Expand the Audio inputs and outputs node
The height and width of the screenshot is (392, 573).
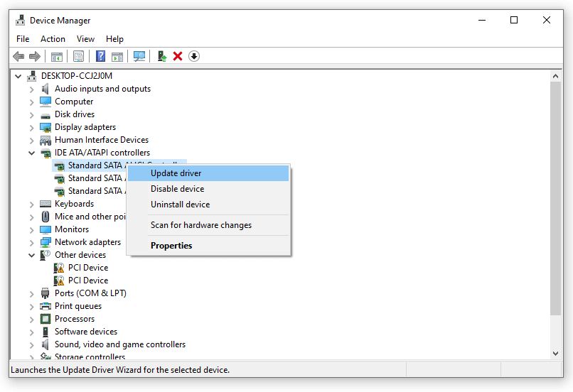(x=32, y=89)
